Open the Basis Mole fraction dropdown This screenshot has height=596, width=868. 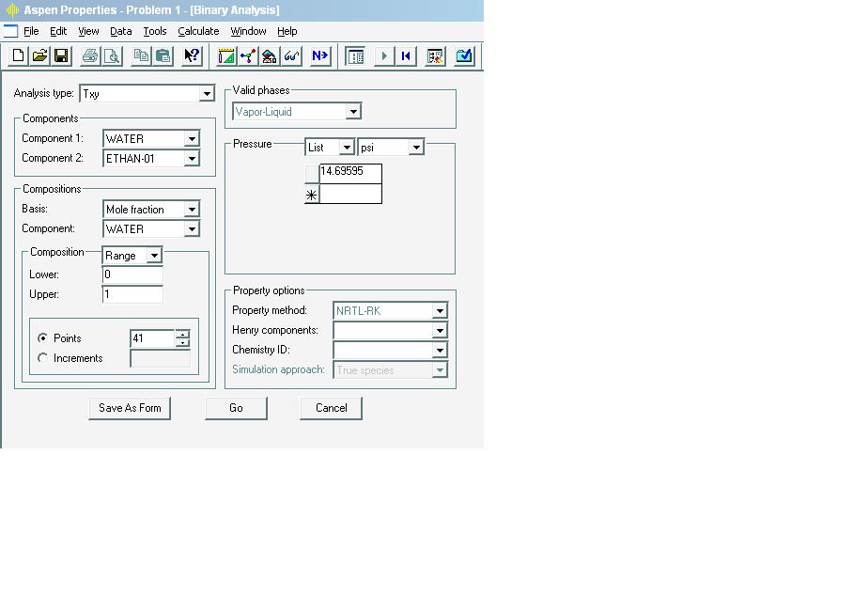192,210
